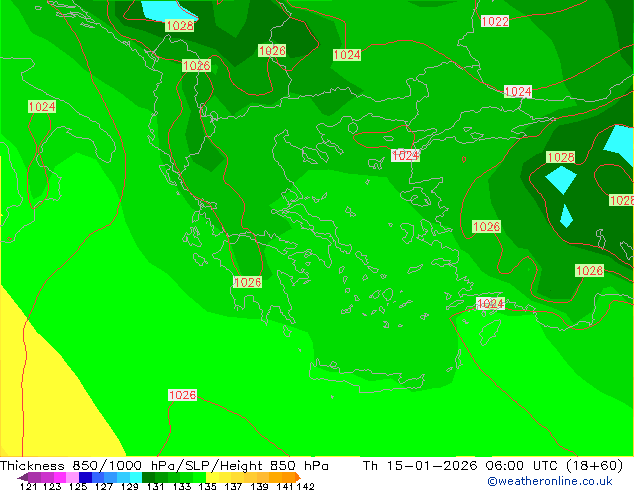This screenshot has height=490, width=634.
Task: Click the 1022 isobar label
Action: tap(495, 21)
